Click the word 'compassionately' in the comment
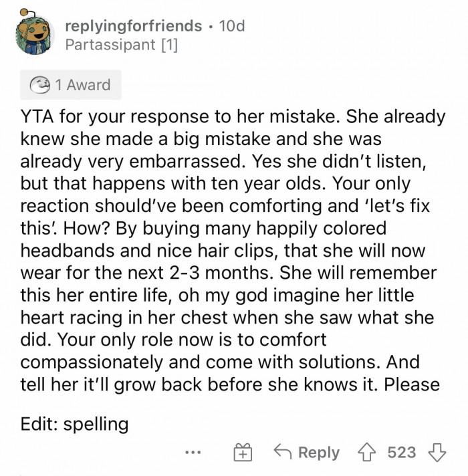Viewport: 468px width, 476px height. click(94, 363)
